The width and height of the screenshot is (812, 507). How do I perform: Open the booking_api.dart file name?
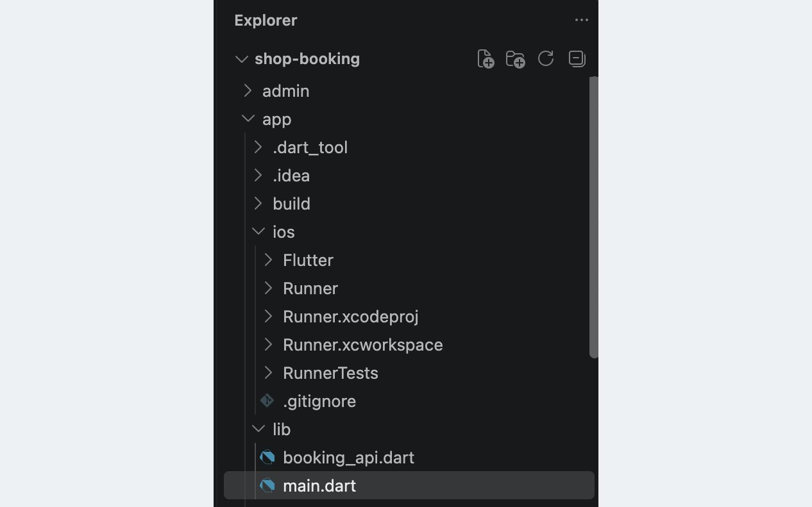click(349, 458)
